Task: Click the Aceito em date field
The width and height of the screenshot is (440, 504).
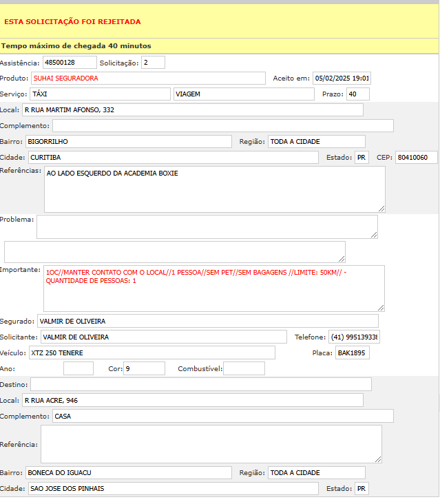Action: click(342, 78)
